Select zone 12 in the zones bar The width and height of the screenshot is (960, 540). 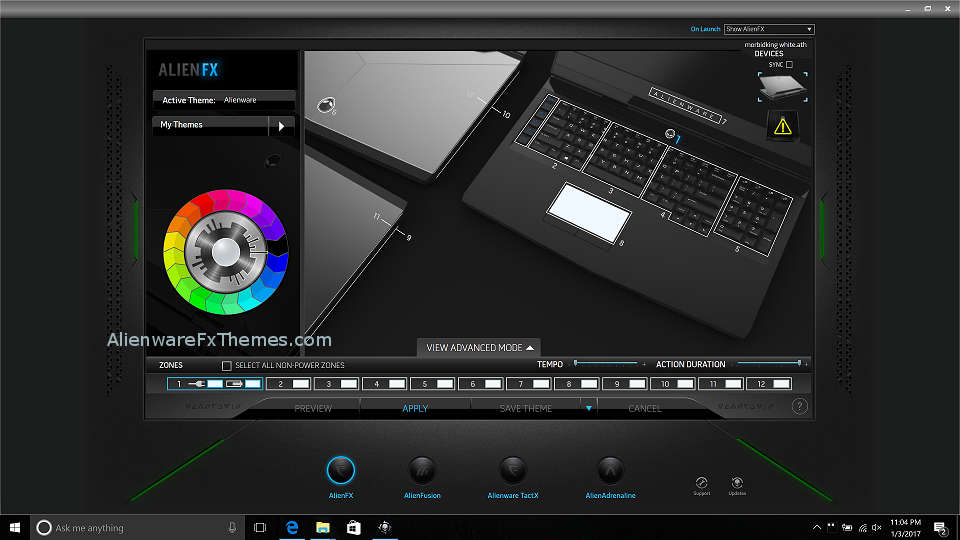pos(769,384)
